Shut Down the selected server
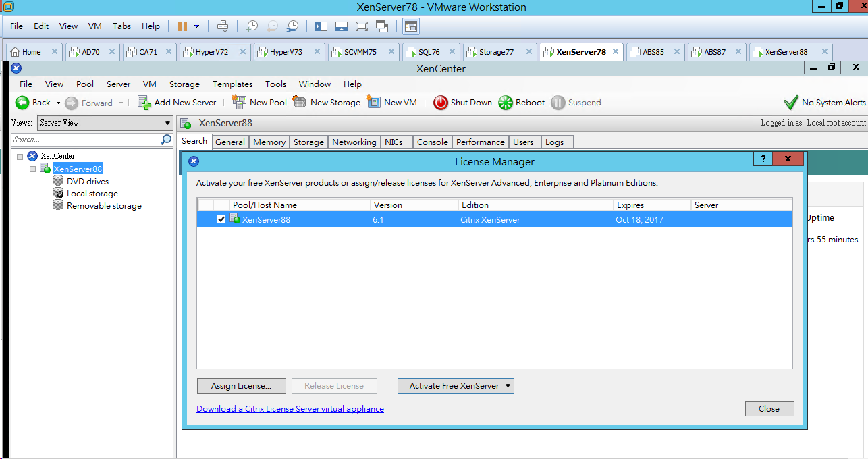 pyautogui.click(x=462, y=103)
